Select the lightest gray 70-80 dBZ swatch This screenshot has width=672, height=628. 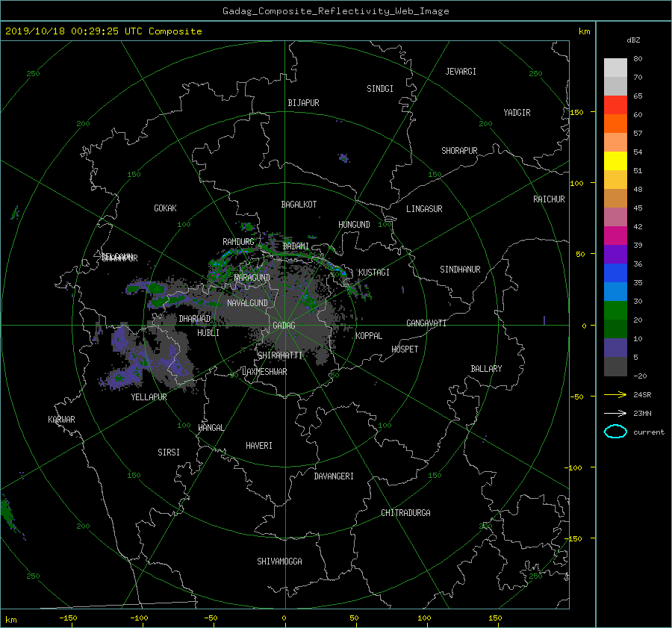[x=615, y=68]
